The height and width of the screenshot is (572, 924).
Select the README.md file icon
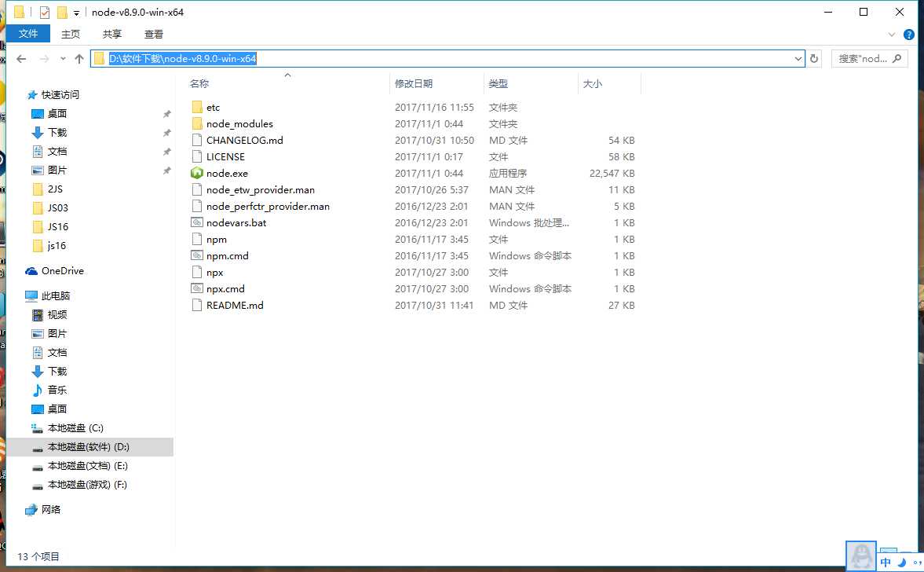coord(197,306)
